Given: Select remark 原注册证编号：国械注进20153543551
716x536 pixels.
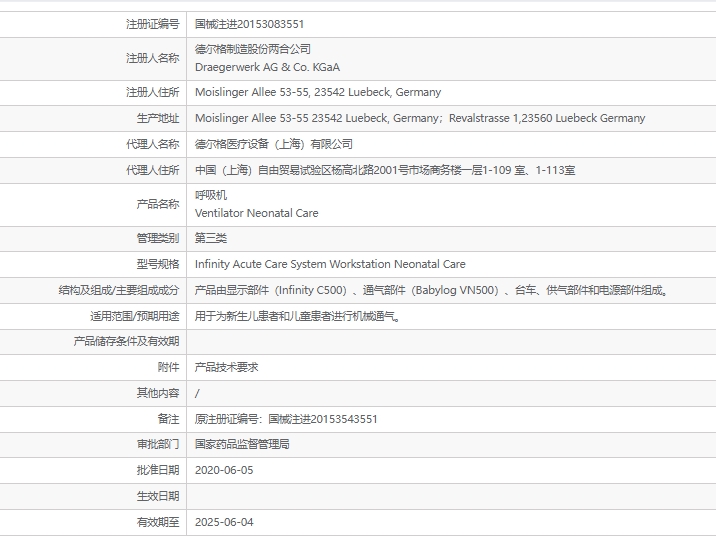Looking at the screenshot, I should coord(286,419).
